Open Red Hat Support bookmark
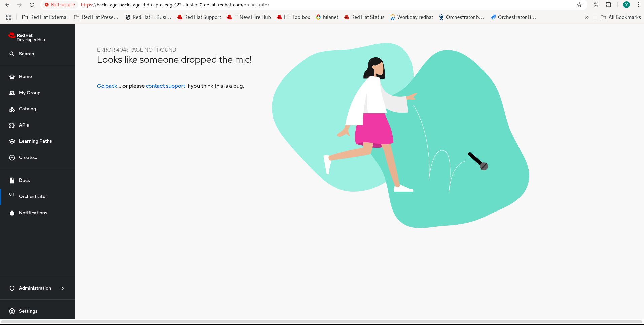Screen dimensions: 644x325 pyautogui.click(x=199, y=17)
